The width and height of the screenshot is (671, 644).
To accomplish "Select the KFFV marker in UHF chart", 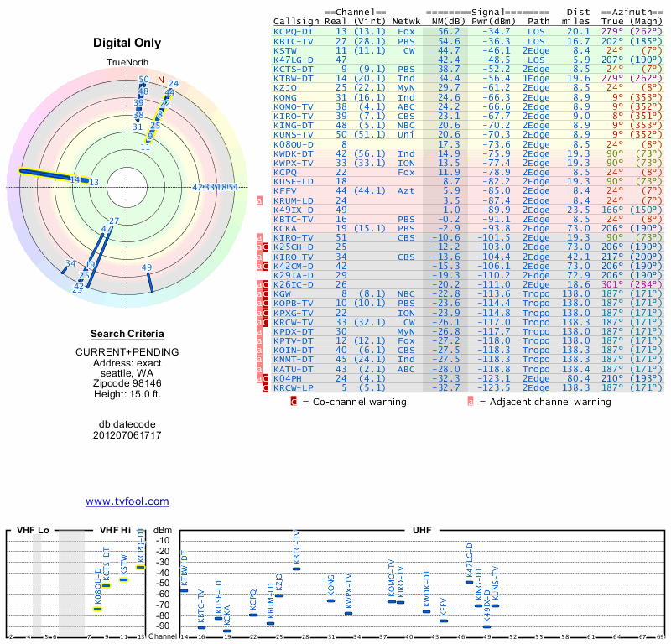I will pyautogui.click(x=444, y=621).
